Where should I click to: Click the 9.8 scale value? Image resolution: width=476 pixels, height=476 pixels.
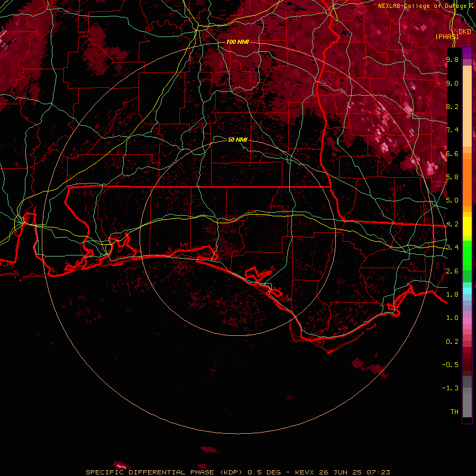452,59
